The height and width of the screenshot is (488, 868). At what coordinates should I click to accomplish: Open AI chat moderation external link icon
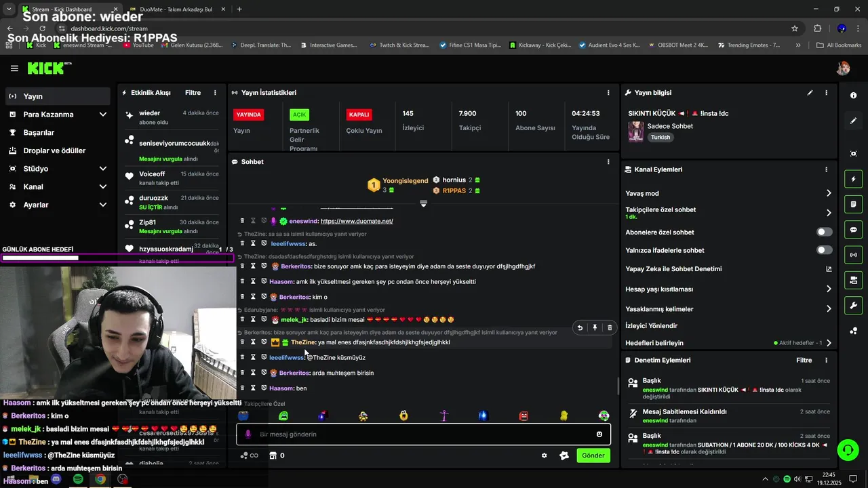coord(828,269)
